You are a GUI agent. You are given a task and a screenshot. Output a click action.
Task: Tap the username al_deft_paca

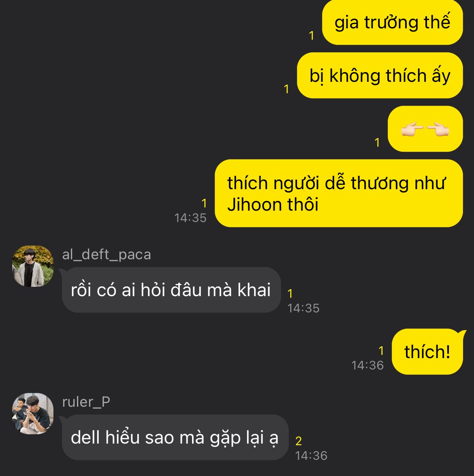point(106,254)
